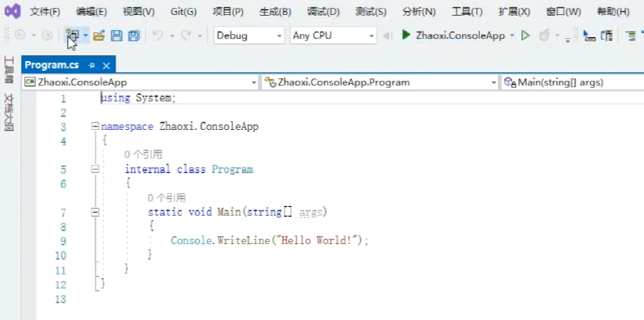Viewport: 644px width, 320px height.
Task: Pin the Program.cs tab
Action: pyautogui.click(x=92, y=66)
